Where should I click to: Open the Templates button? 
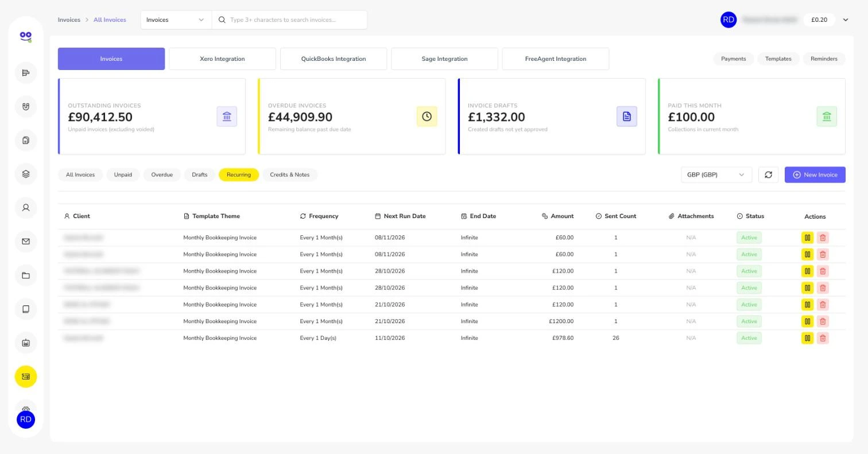(x=778, y=59)
